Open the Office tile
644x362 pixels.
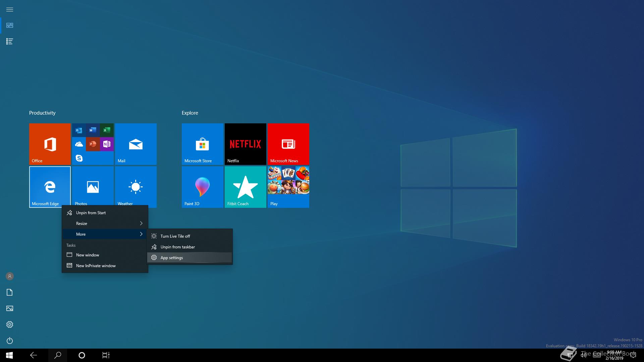[50, 144]
